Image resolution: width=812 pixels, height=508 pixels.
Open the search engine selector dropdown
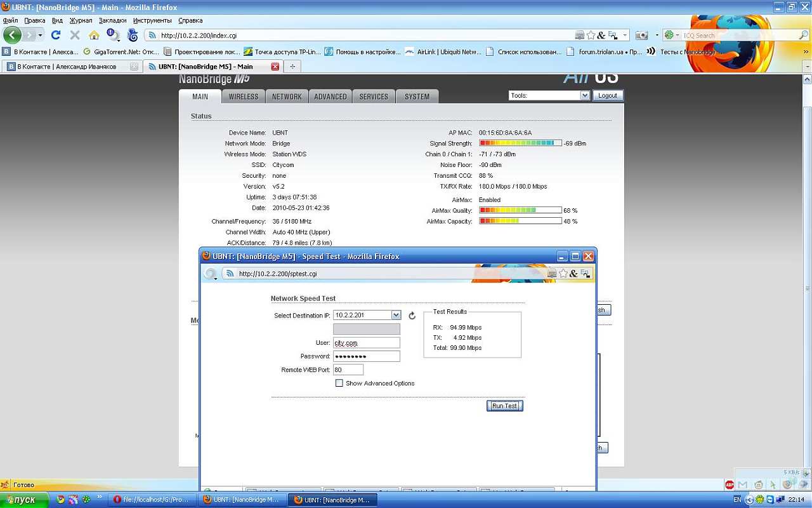[672, 36]
